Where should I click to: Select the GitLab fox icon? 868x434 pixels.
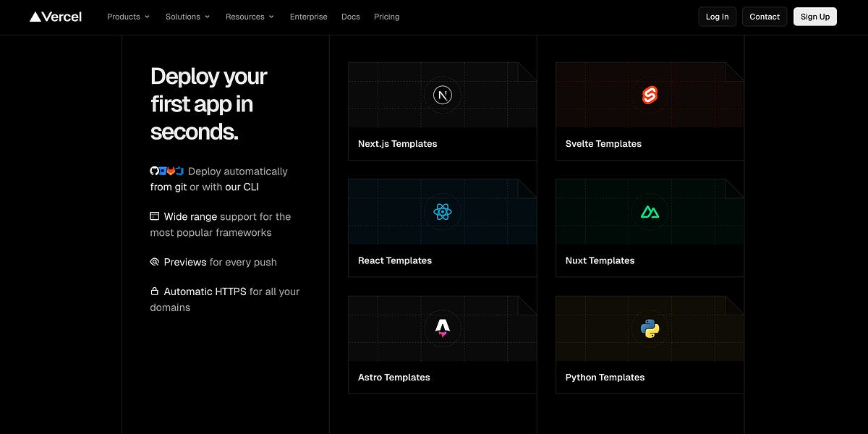point(171,171)
